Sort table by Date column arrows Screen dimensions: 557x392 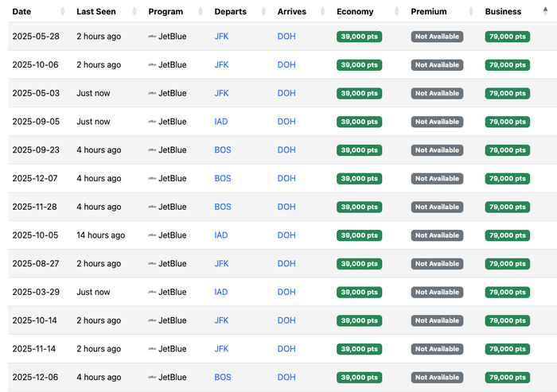(x=63, y=12)
